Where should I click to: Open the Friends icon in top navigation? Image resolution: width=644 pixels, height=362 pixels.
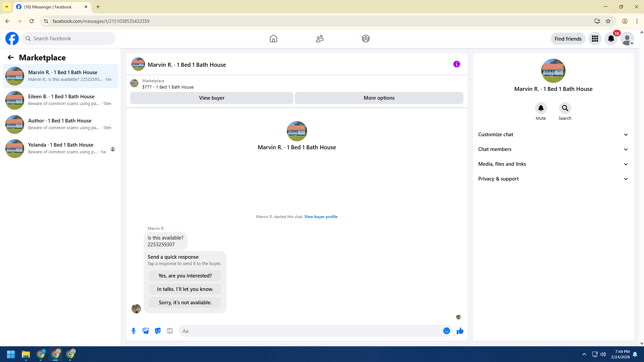[320, 39]
